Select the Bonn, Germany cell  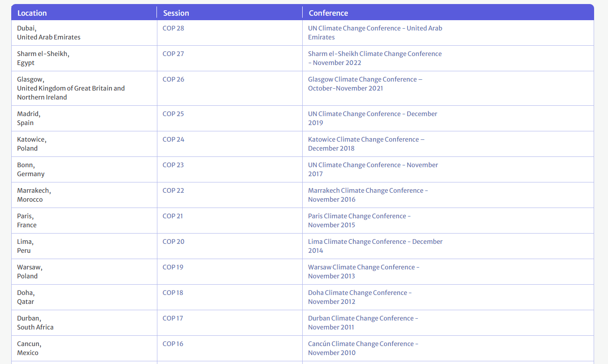coord(84,169)
